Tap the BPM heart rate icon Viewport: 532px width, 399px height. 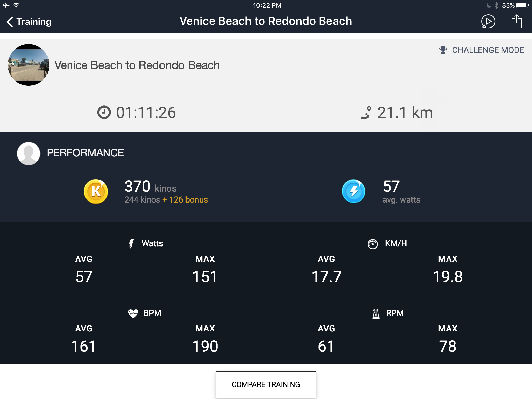pos(133,313)
